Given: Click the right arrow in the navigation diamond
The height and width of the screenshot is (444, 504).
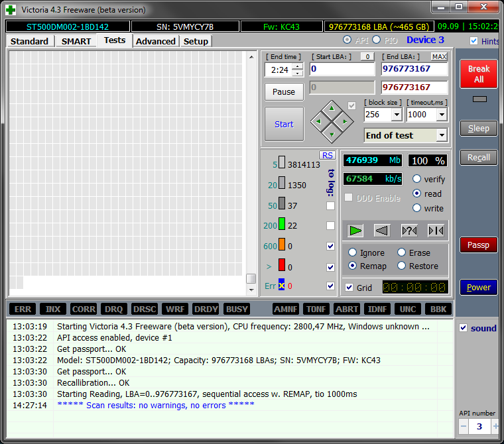Looking at the screenshot, I should click(x=345, y=121).
